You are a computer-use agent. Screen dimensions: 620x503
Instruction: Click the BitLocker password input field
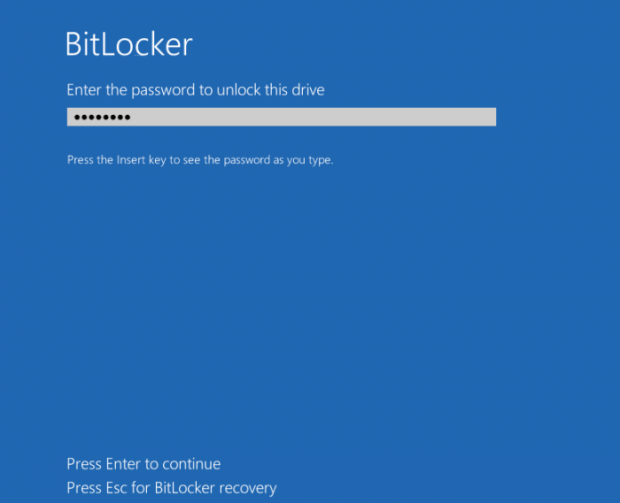point(281,117)
